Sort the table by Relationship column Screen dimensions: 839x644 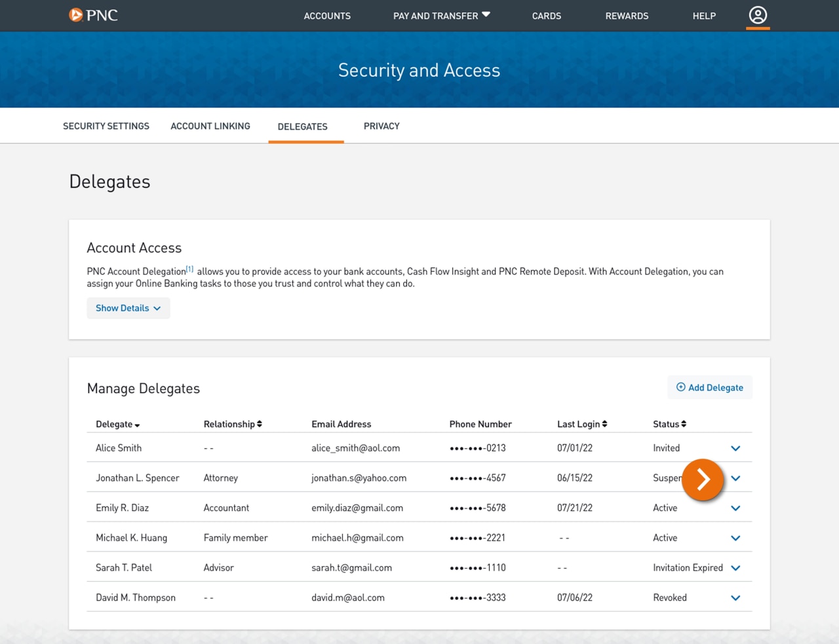[x=258, y=424]
